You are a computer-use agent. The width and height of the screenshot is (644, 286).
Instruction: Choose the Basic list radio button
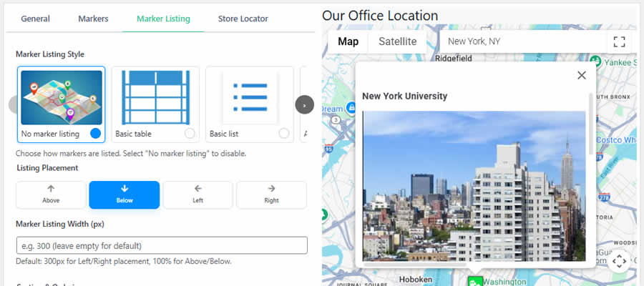click(x=284, y=134)
